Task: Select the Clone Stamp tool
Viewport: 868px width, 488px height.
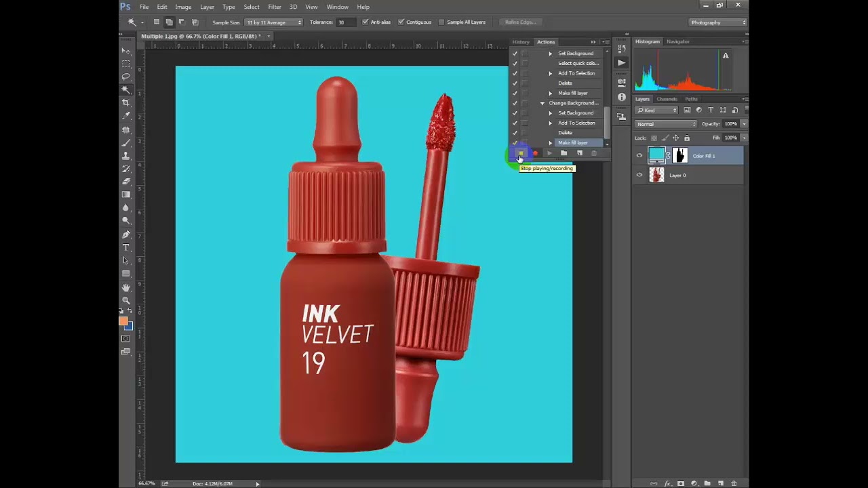Action: coord(126,155)
